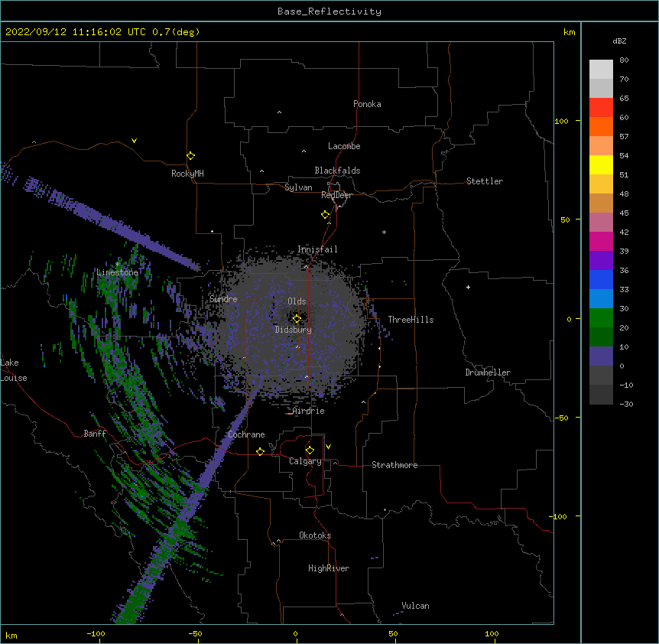The height and width of the screenshot is (644, 659).
Task: Click the 50 tick label on bottom axis
Action: click(393, 633)
